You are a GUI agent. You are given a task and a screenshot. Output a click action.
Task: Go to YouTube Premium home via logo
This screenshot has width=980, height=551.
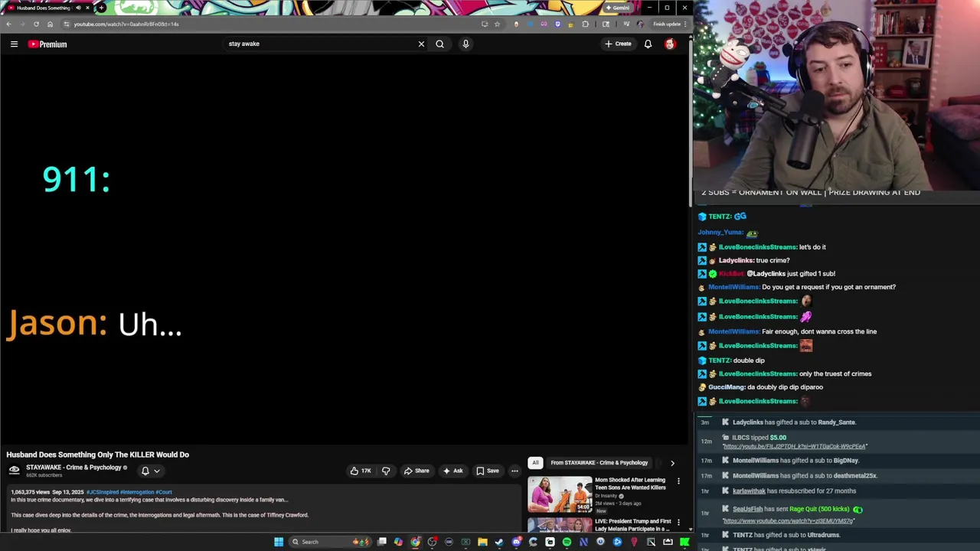[47, 44]
